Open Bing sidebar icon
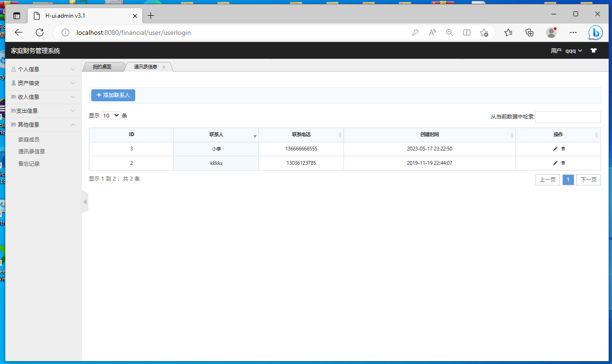This screenshot has height=364, width=612. (x=595, y=32)
